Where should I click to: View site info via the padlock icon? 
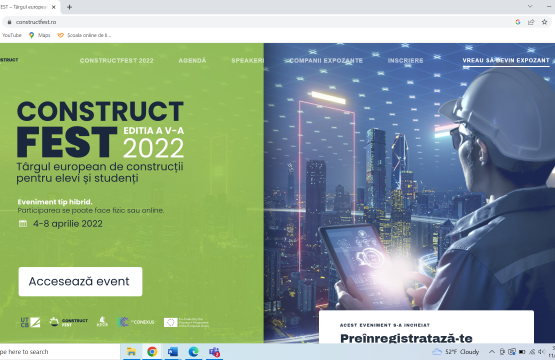10,22
